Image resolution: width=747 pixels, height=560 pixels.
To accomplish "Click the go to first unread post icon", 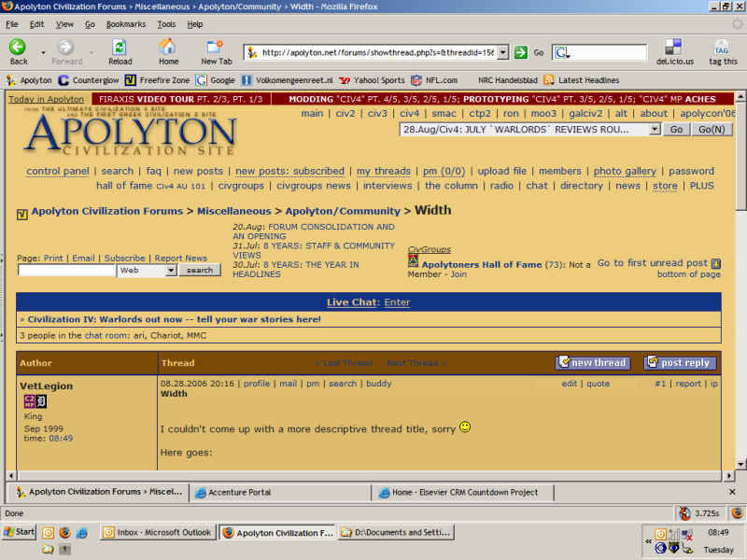I will tap(716, 264).
